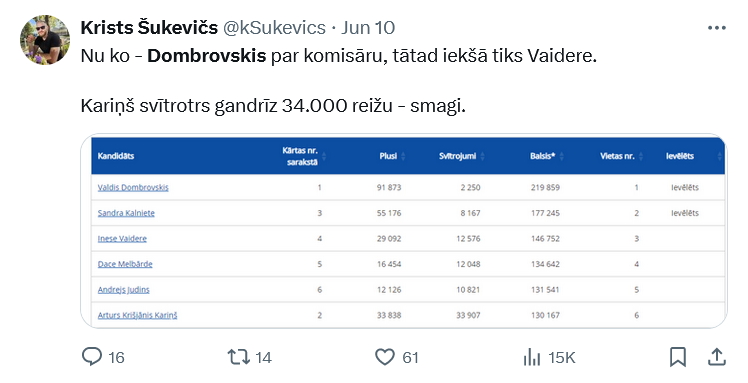This screenshot has height=383, width=748.
Task: Open Arturs Krišjānis Kariņš candidate link
Action: point(137,315)
